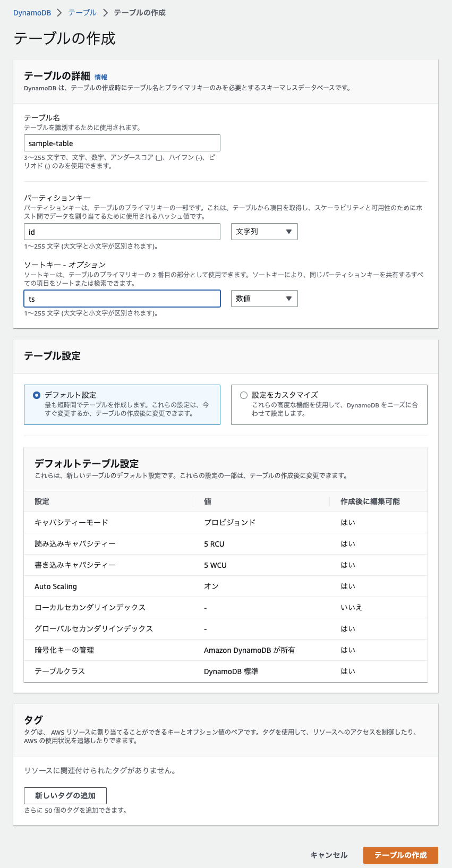Click the DynamoDB 標準 value
The image size is (452, 868).
click(231, 671)
